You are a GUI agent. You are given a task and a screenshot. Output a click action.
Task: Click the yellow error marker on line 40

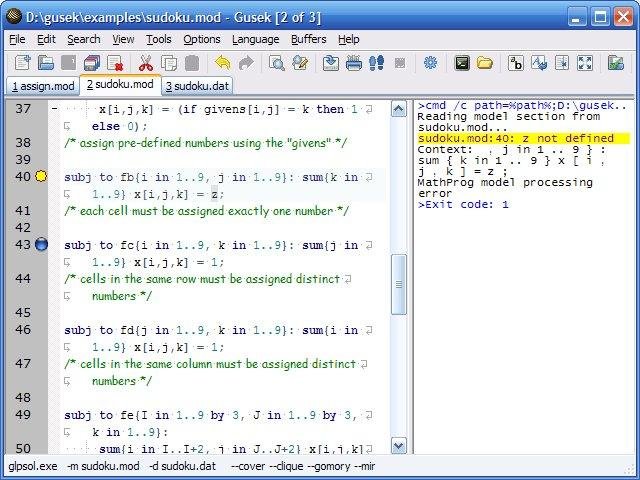[41, 176]
